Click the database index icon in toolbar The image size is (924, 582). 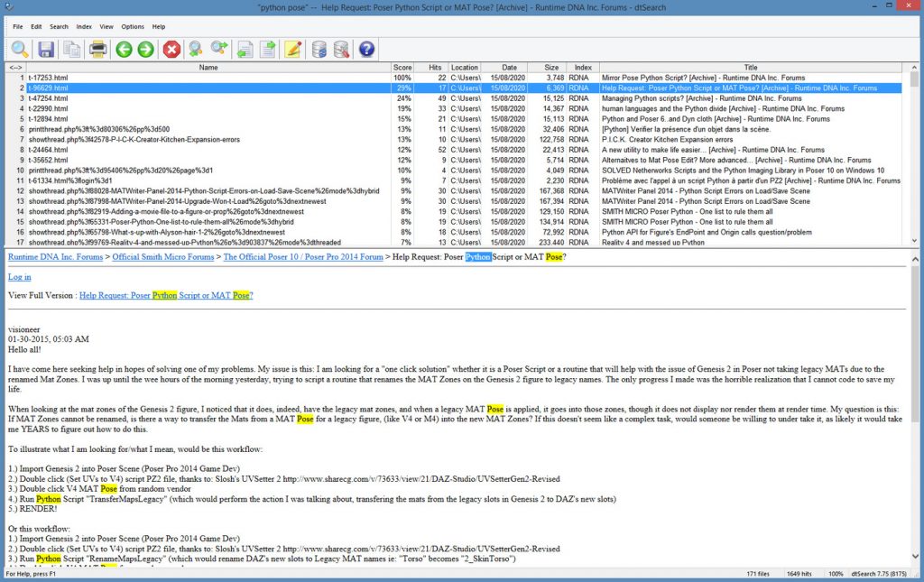click(x=319, y=49)
